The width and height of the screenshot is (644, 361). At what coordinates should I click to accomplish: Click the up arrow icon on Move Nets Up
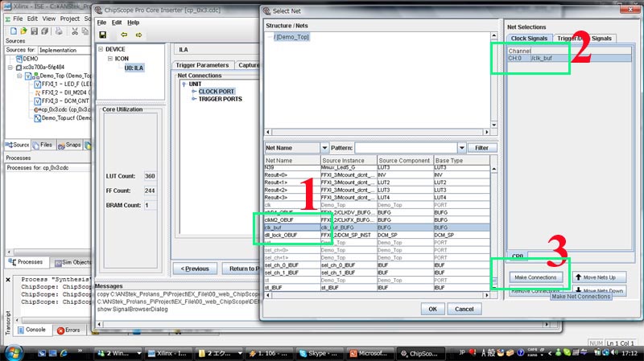[x=578, y=277]
